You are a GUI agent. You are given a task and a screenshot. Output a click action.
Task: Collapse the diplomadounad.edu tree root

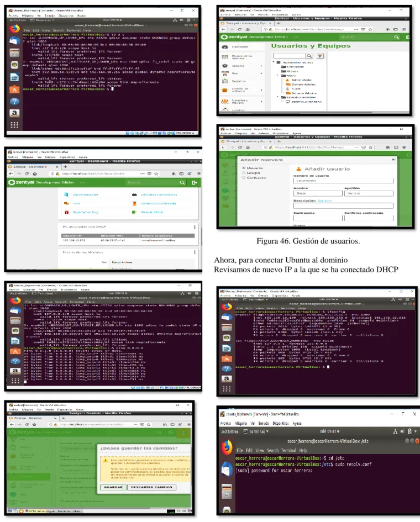tap(274, 62)
